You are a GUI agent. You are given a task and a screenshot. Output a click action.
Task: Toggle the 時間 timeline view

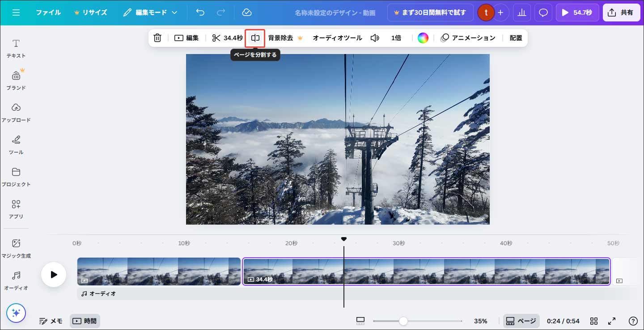coord(85,321)
